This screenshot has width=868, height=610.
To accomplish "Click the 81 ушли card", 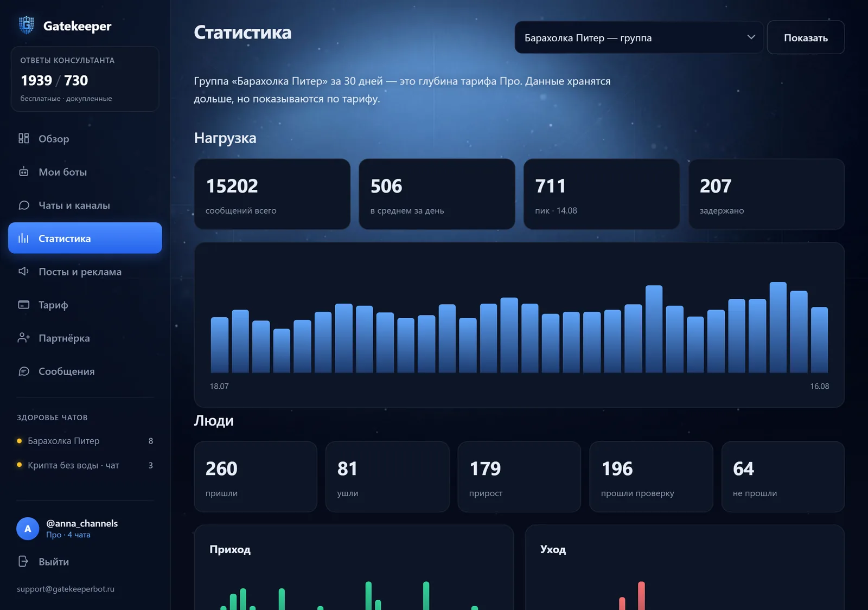I will [x=387, y=477].
